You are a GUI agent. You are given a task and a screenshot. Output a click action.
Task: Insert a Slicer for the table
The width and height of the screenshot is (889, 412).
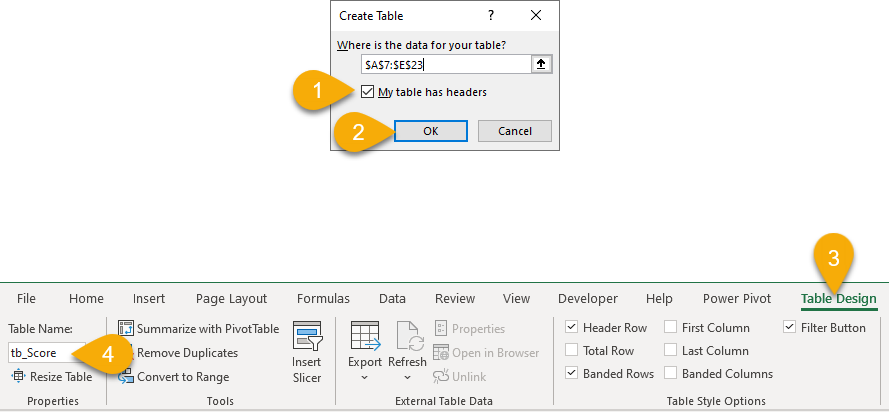coord(307,353)
